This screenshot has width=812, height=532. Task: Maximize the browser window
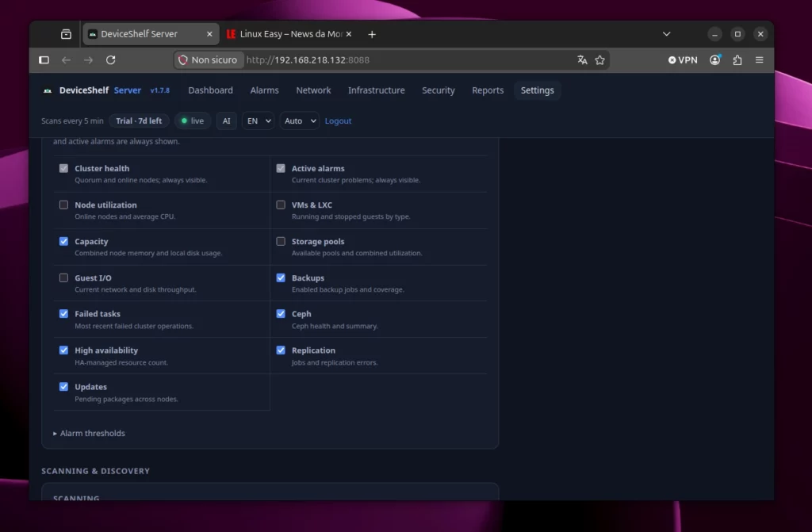(737, 34)
